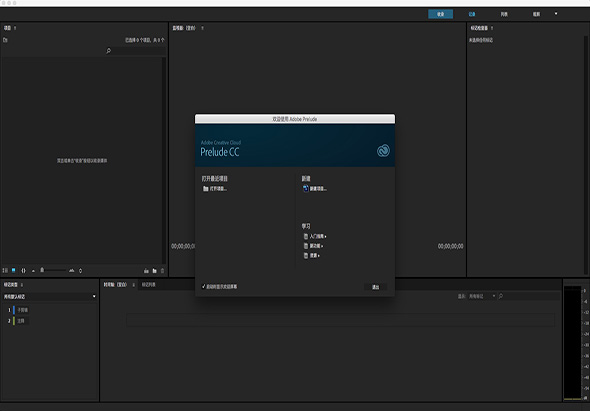Adjust the thumbnail size slider handle
Screen dimensions: 590x411
[x=42, y=270]
